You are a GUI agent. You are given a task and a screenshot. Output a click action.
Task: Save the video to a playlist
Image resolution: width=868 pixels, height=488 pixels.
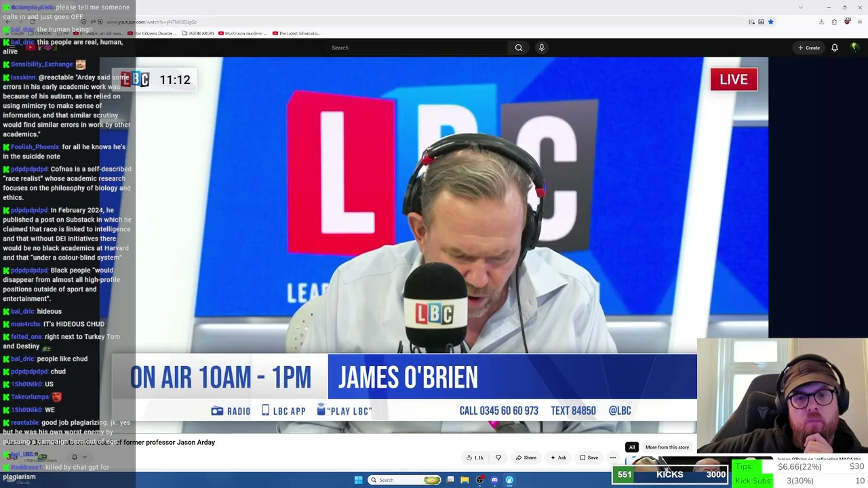coord(589,457)
